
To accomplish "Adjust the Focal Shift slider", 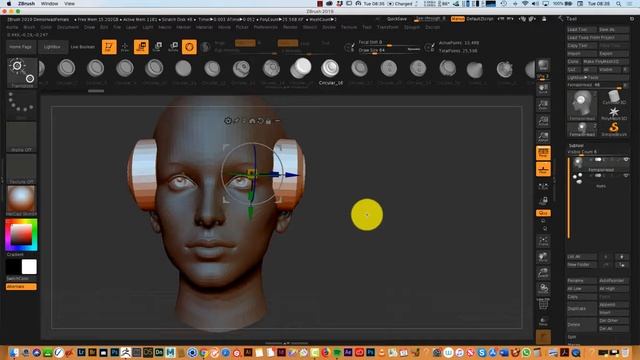I will (389, 42).
